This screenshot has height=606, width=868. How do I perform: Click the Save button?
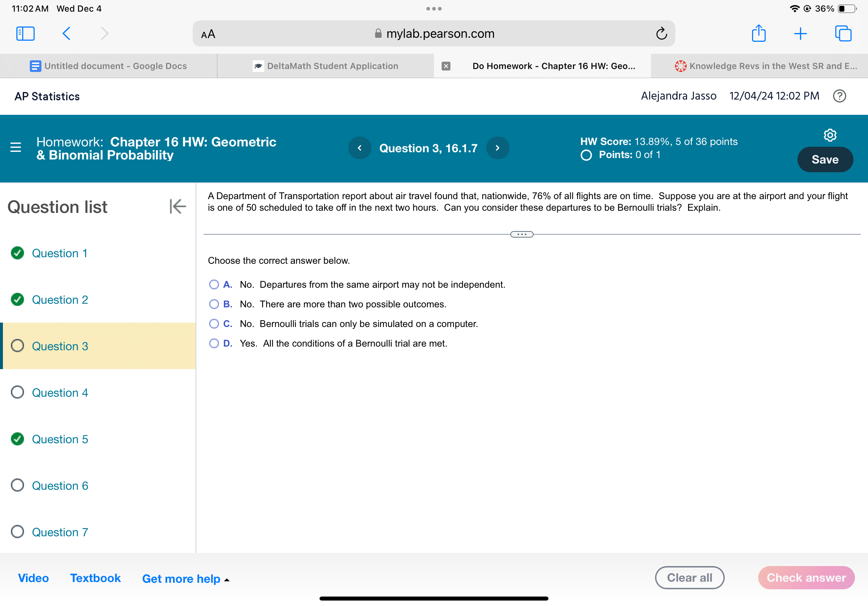[x=824, y=158]
